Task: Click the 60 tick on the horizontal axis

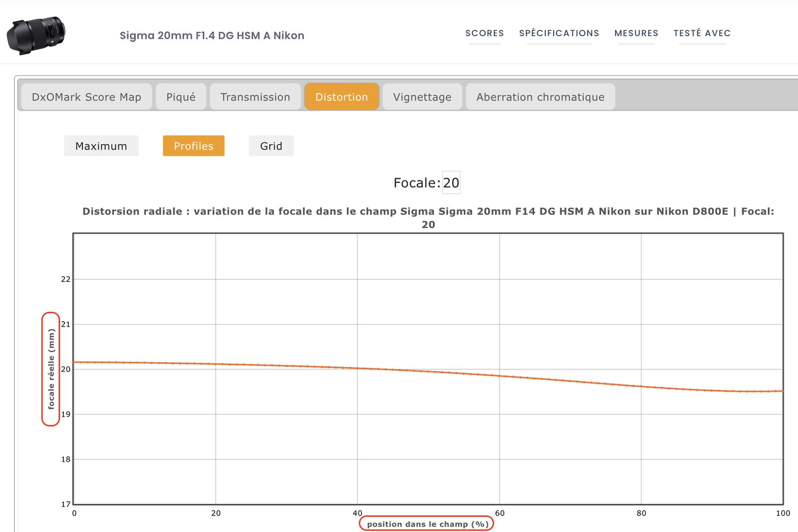Action: [500, 513]
